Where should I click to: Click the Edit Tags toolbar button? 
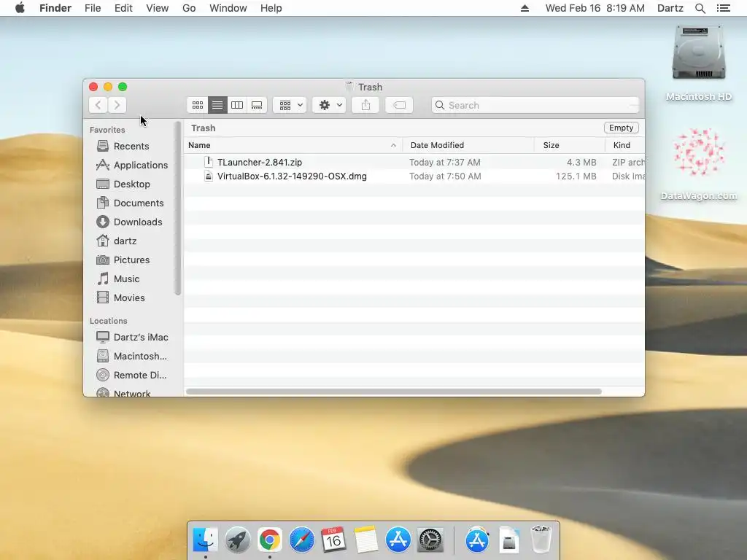click(x=399, y=105)
